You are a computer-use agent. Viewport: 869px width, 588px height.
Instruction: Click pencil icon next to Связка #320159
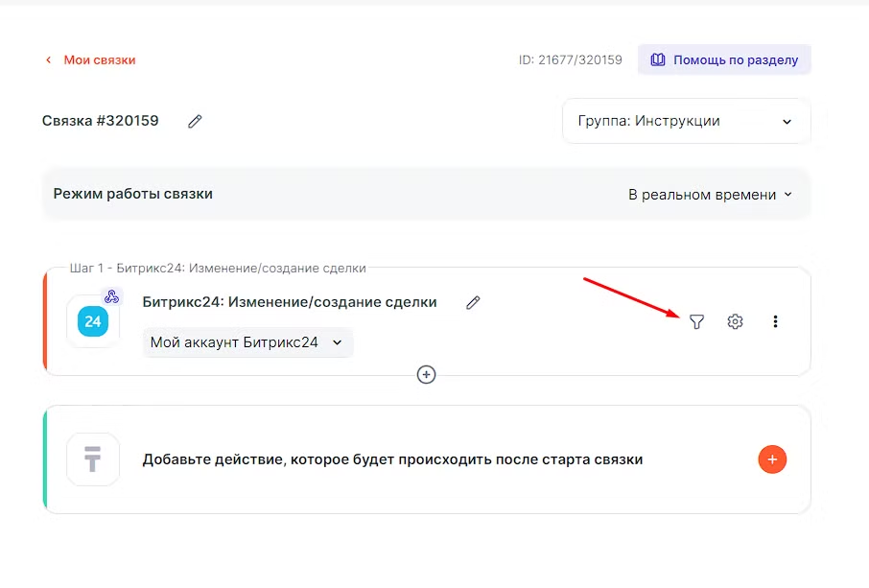[x=195, y=122]
